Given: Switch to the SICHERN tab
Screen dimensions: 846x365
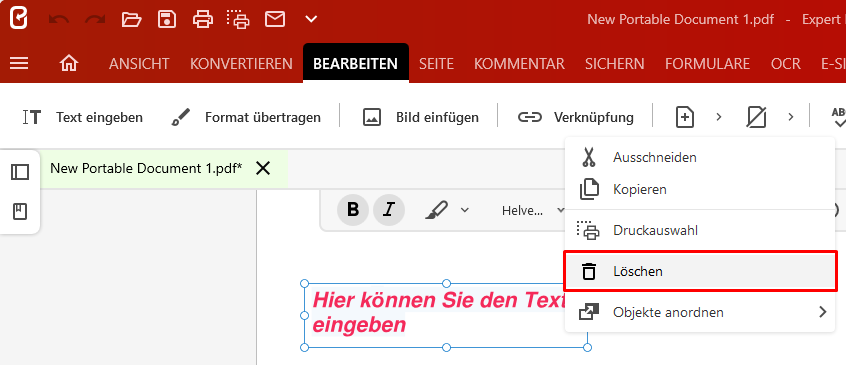Looking at the screenshot, I should click(x=615, y=64).
